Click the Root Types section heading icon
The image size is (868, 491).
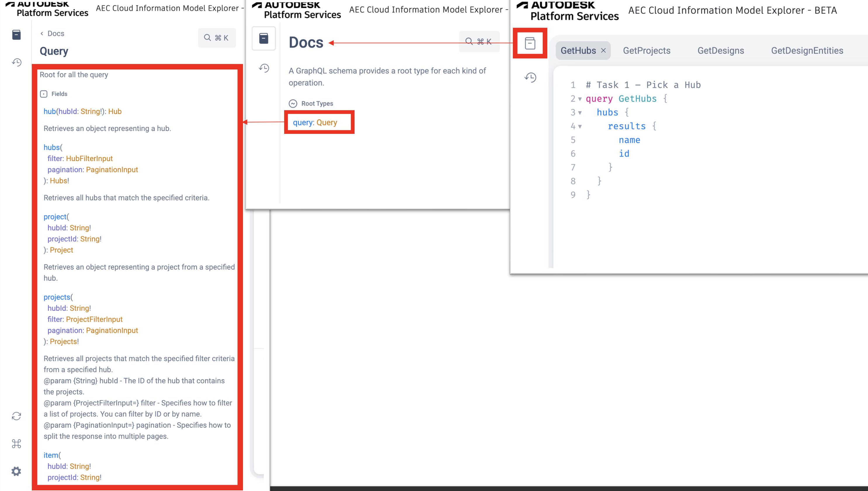293,103
